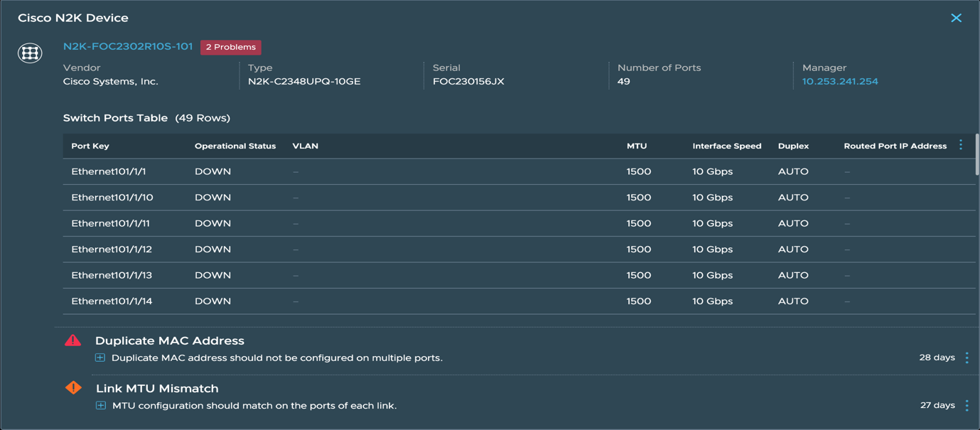Open Link MTU Mismatch more options menu
980x430 pixels.
point(966,405)
